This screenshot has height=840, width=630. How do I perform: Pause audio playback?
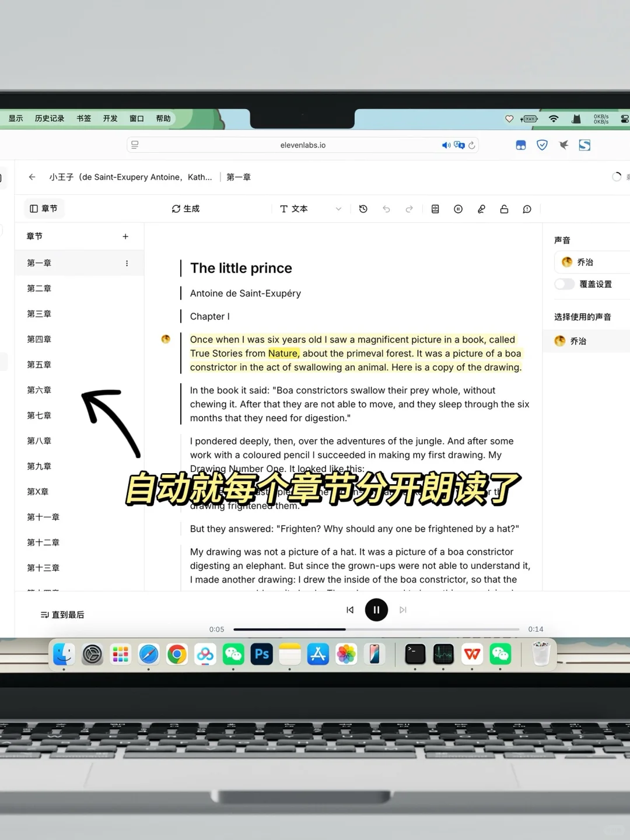[376, 610]
